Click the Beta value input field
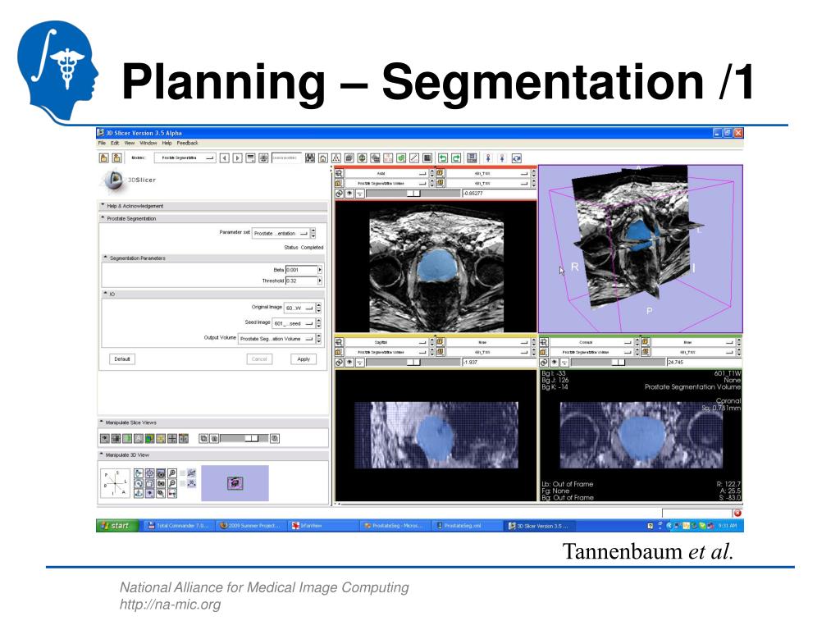The width and height of the screenshot is (840, 630). (x=302, y=269)
